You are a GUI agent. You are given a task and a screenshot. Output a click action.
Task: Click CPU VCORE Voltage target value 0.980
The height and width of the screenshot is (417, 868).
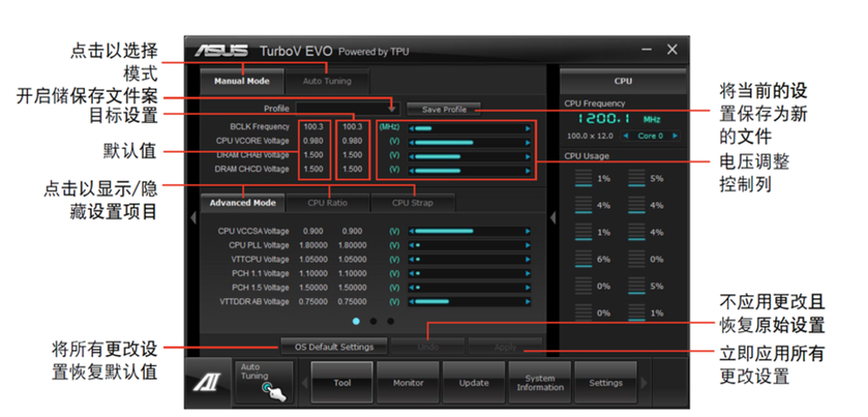point(352,141)
